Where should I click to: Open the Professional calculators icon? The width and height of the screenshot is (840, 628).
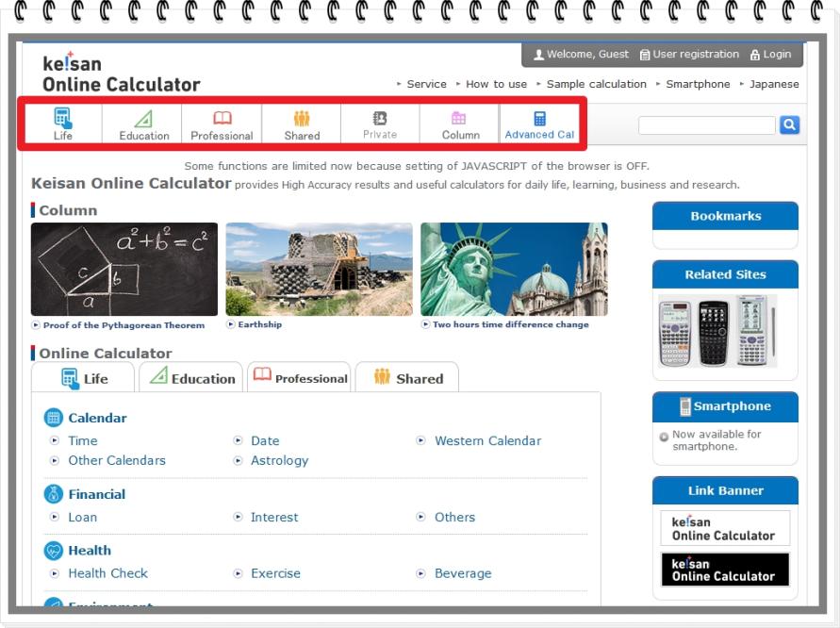tap(221, 121)
